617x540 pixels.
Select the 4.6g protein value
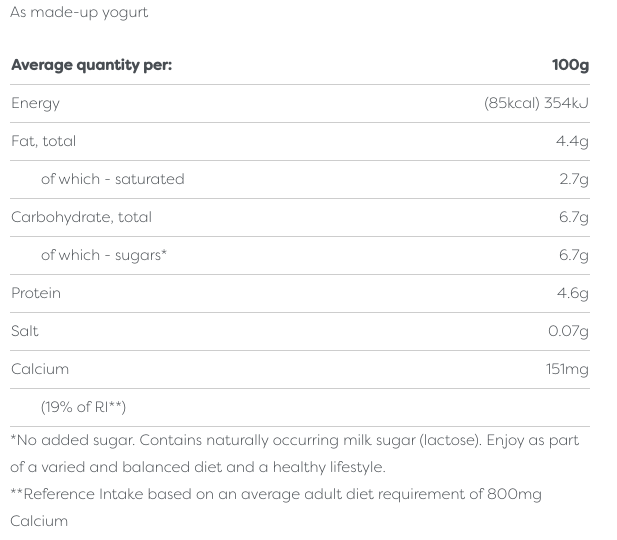[572, 293]
